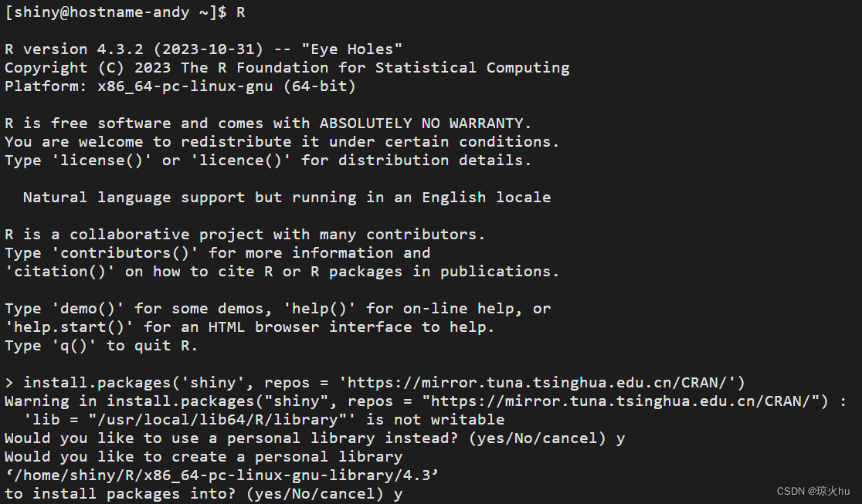
Task: Click the CSDN watermark text
Action: 813,492
